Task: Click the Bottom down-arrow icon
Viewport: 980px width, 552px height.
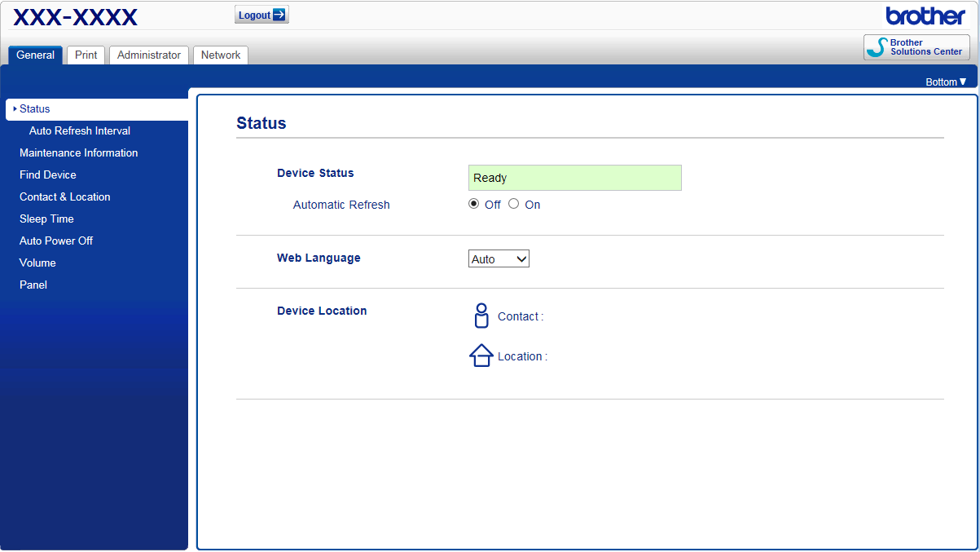Action: (963, 82)
